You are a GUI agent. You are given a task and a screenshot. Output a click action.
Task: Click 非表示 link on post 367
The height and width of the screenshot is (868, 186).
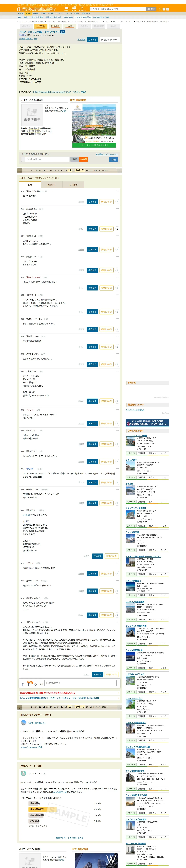[81, 312]
